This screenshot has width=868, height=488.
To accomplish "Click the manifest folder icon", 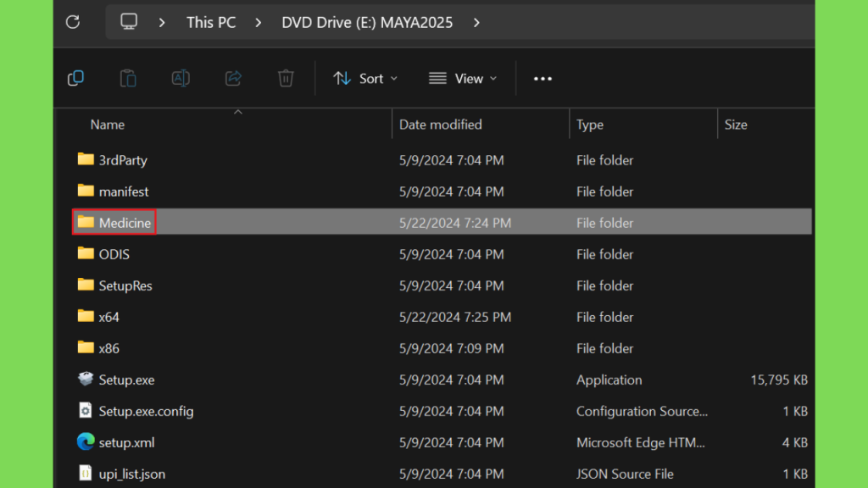I will click(x=86, y=191).
